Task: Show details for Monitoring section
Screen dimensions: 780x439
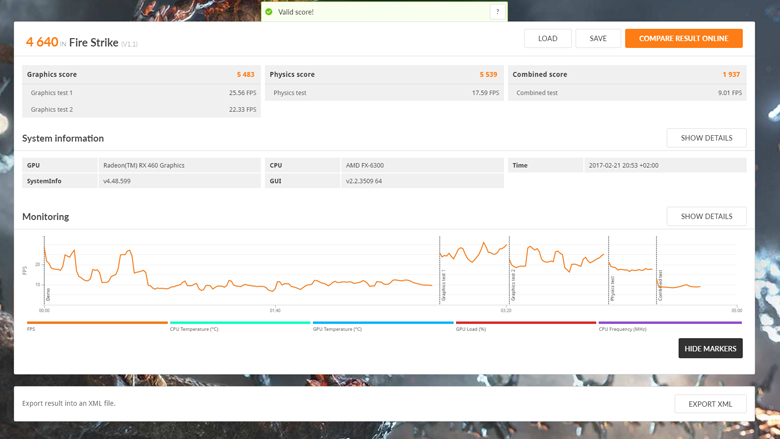Action: tap(706, 216)
